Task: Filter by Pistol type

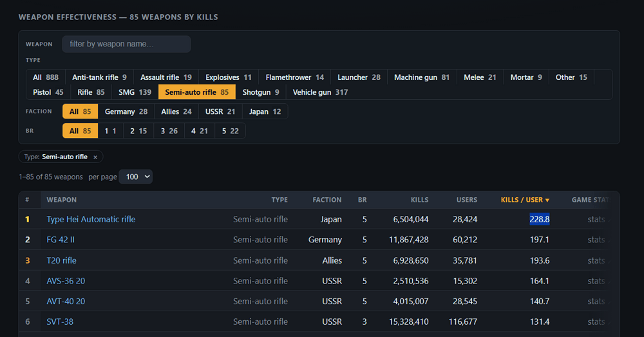Action: point(48,92)
